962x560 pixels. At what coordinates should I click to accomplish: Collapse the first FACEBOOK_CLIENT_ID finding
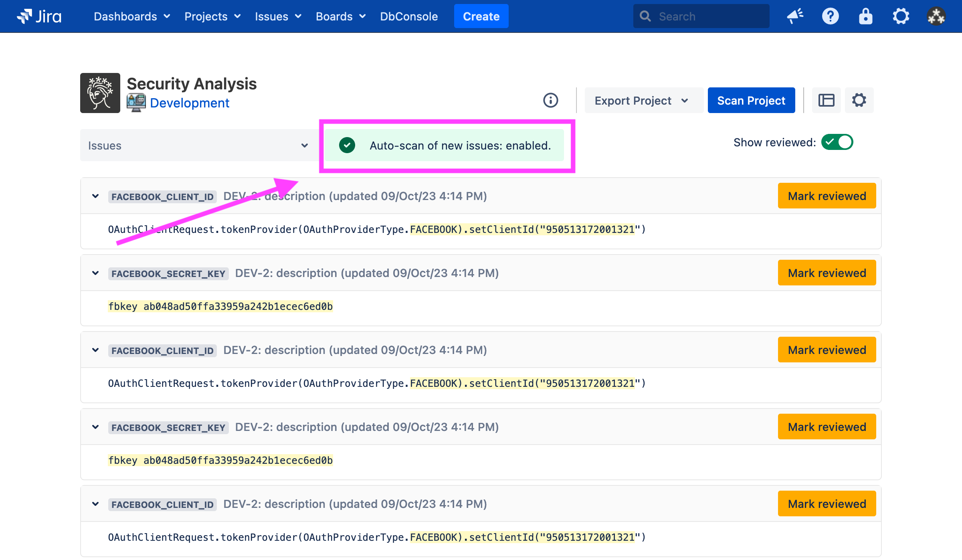tap(95, 196)
